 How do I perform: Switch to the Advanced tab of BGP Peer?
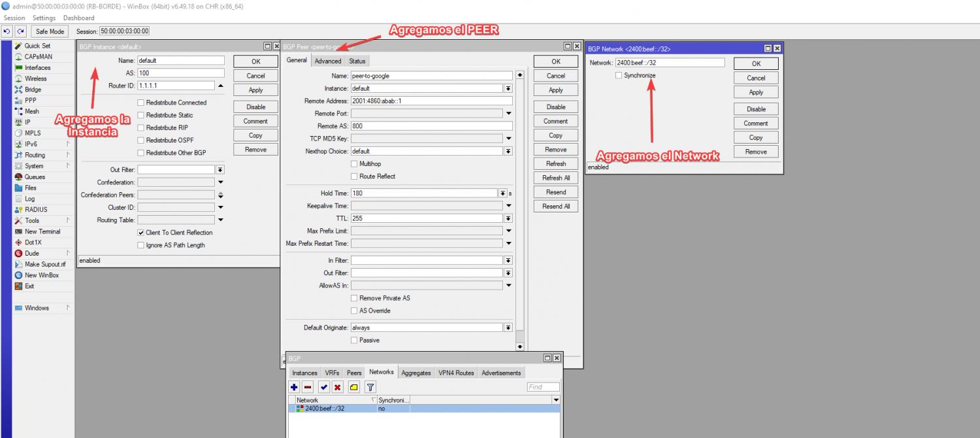click(x=327, y=61)
